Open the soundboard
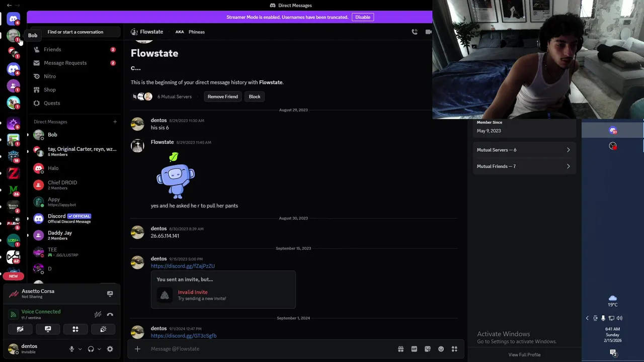Viewport: 644px width, 362px height. (103, 329)
